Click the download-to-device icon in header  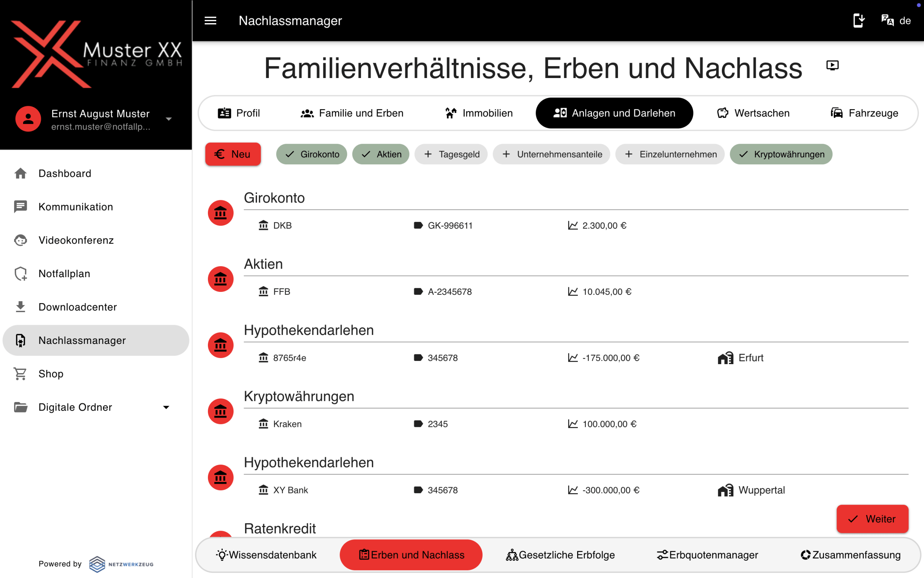[859, 20]
